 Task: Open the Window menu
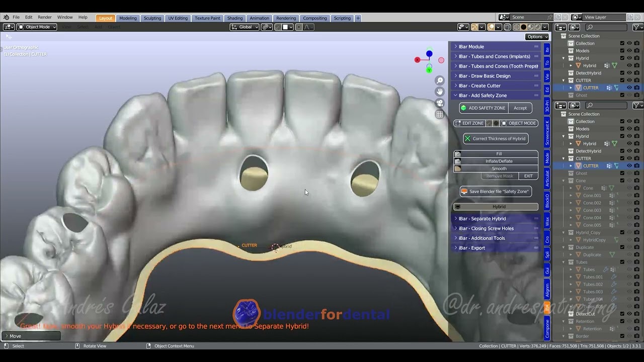(x=65, y=18)
